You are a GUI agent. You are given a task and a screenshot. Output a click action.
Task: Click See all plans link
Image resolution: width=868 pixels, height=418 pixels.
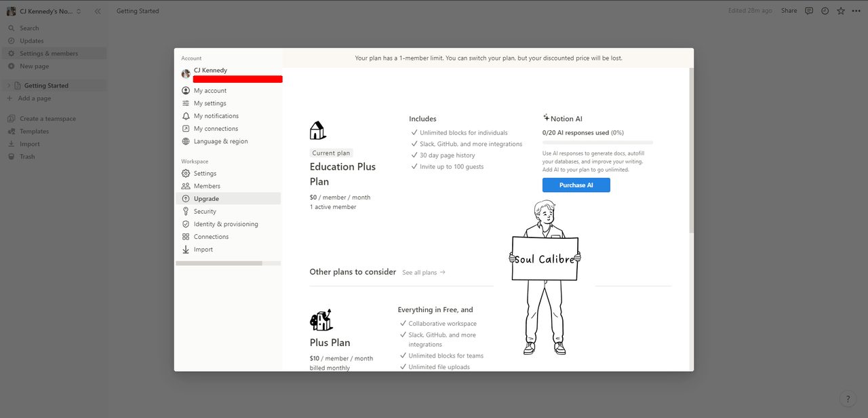click(x=424, y=273)
